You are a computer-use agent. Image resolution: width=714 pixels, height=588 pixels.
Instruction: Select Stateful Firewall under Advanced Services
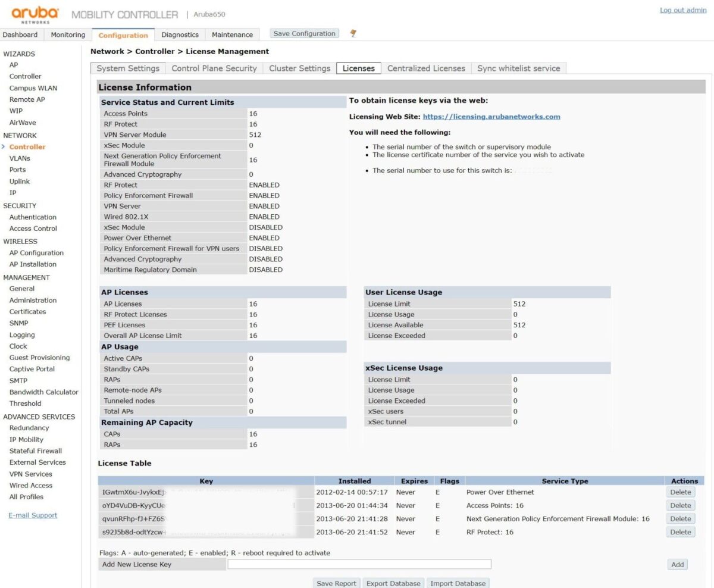tap(35, 451)
